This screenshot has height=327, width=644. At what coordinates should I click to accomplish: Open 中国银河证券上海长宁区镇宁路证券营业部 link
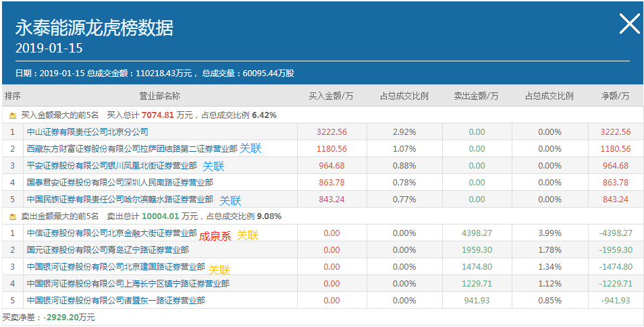click(128, 283)
